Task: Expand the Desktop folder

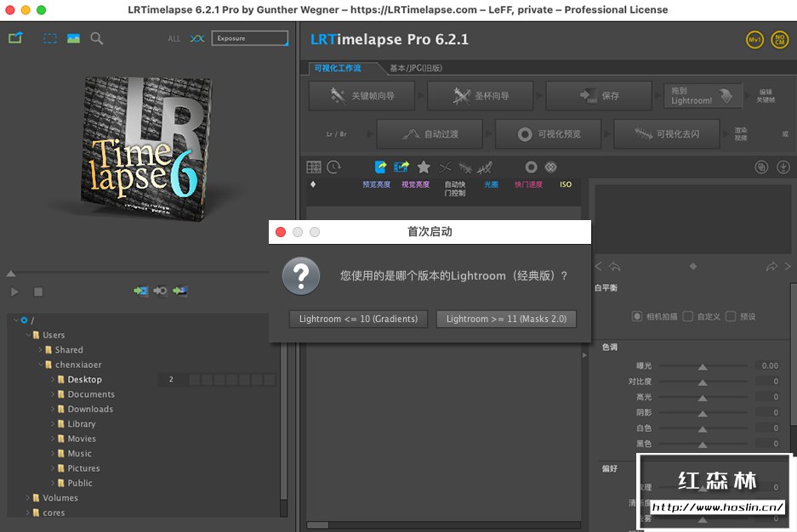Action: (x=53, y=379)
